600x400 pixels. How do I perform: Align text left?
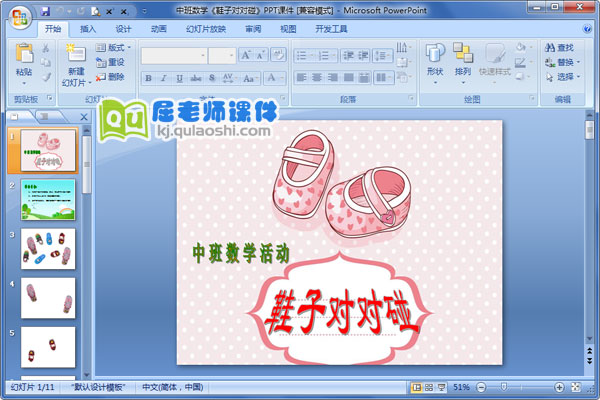[302, 78]
